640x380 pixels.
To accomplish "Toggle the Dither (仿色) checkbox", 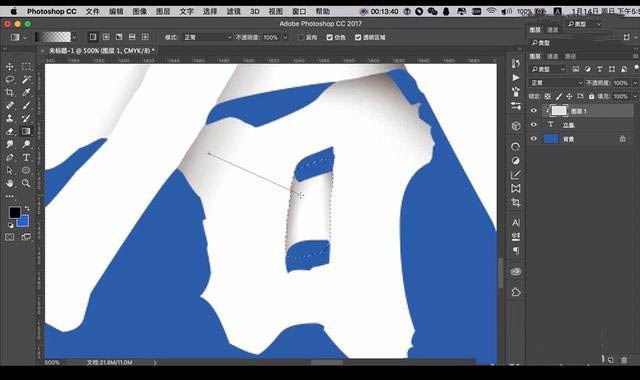I will click(330, 38).
